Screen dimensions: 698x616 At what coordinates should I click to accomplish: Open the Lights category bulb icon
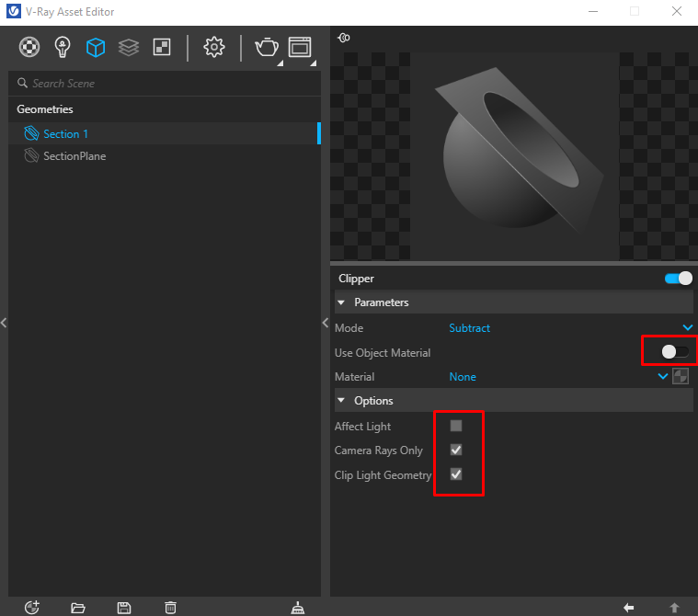point(63,47)
